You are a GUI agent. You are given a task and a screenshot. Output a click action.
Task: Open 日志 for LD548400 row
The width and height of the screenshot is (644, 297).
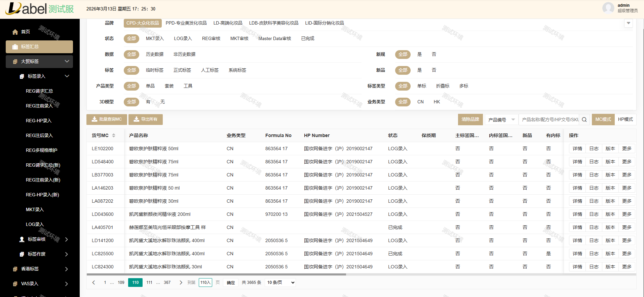coord(594,162)
